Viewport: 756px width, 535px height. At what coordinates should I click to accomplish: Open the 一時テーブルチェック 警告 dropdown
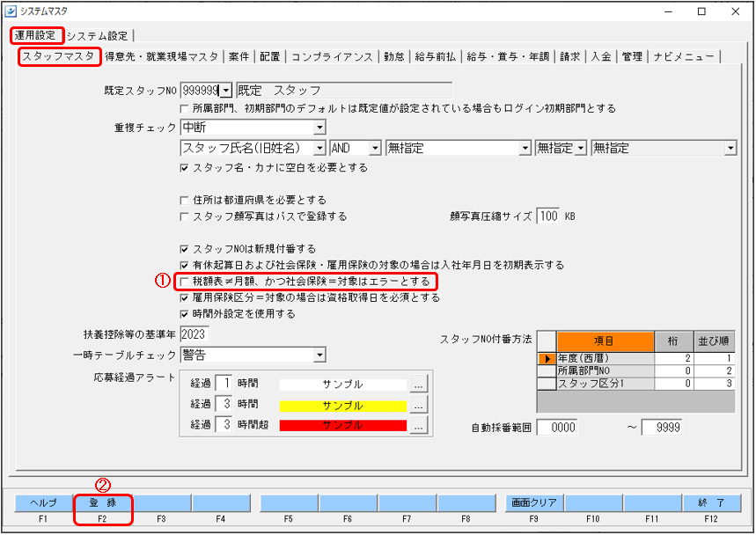(x=319, y=355)
